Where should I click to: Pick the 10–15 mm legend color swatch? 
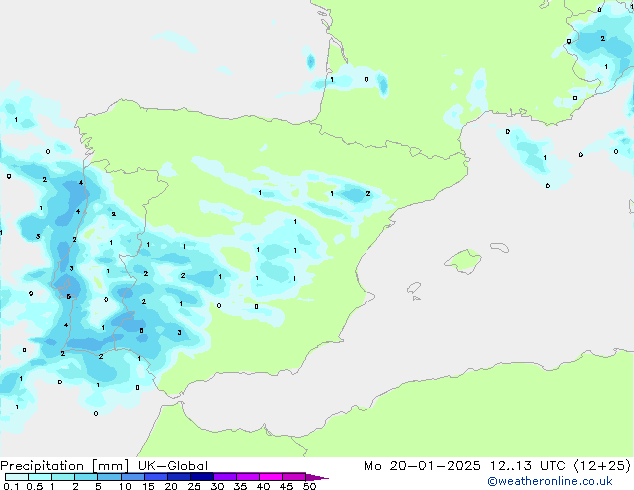[x=132, y=477]
